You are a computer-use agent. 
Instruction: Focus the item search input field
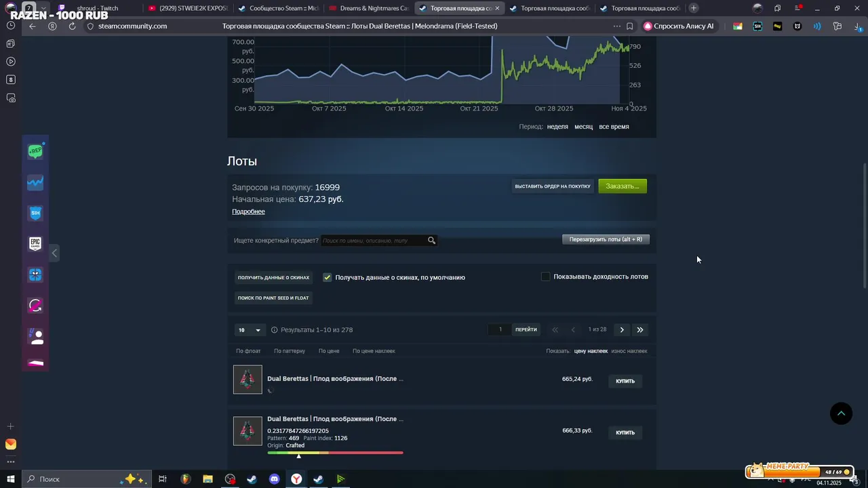[x=373, y=241]
